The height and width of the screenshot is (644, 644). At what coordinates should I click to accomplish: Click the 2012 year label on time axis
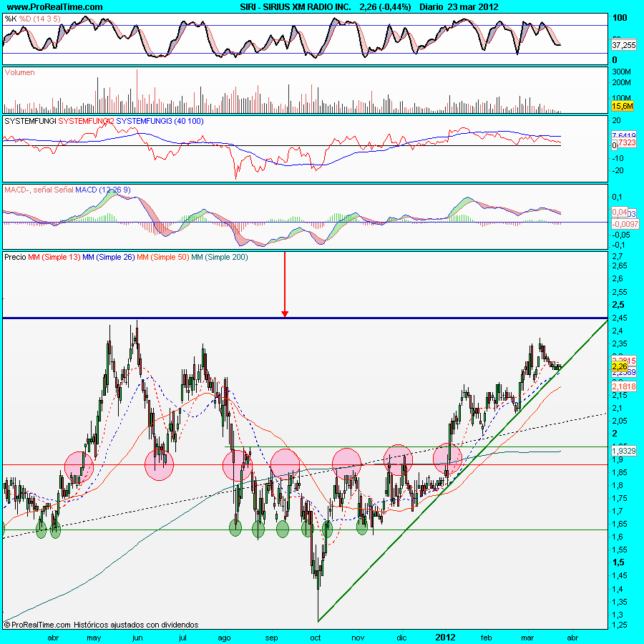[446, 638]
